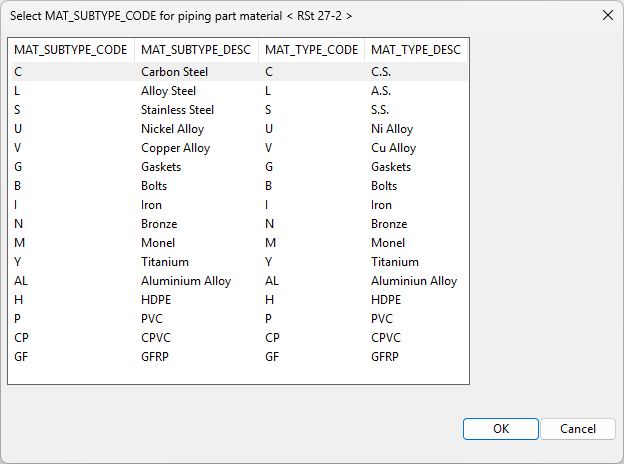Pick the Aluminium Alloy row
This screenshot has height=464, width=624.
186,281
